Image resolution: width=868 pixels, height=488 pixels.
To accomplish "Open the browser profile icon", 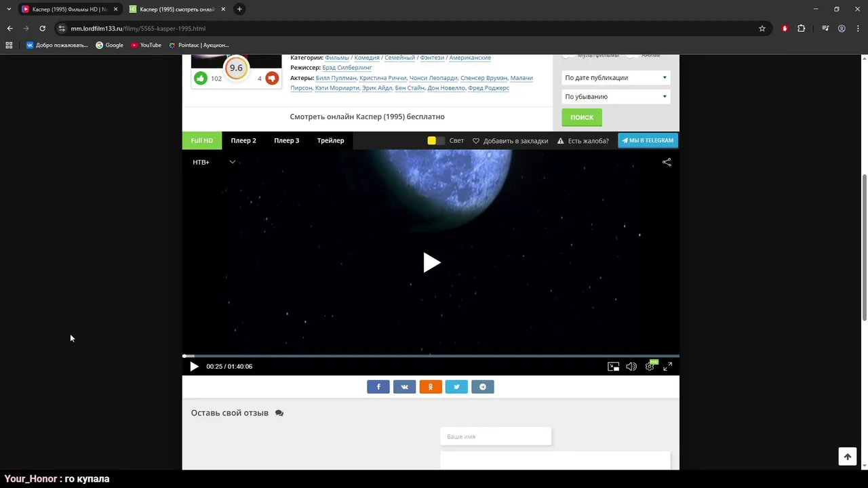I will (x=842, y=28).
